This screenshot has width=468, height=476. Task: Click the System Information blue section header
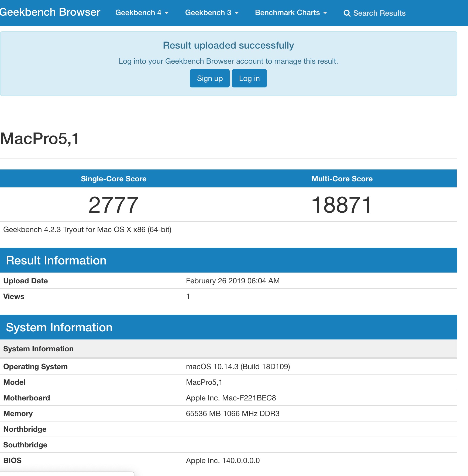tap(229, 327)
